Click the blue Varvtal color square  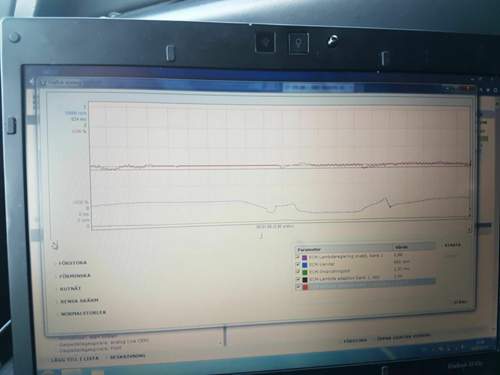[x=305, y=264]
